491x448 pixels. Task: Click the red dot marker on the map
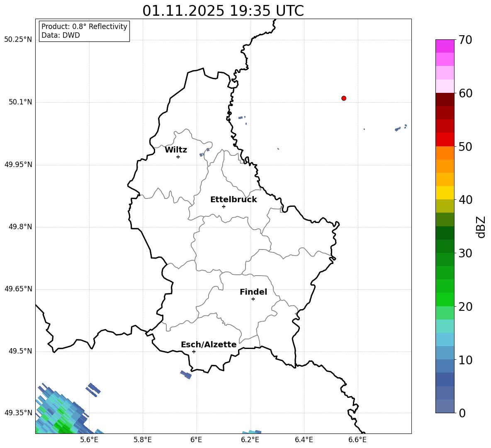(344, 98)
